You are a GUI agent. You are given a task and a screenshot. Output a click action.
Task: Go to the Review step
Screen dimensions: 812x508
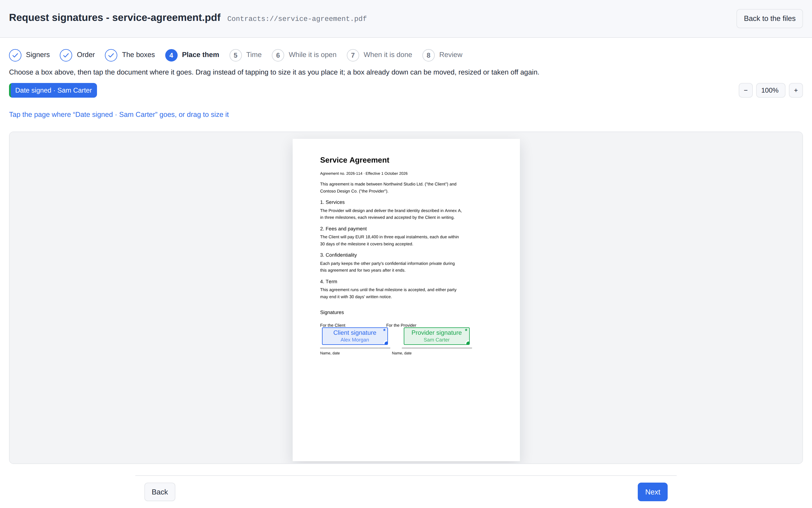(x=442, y=55)
